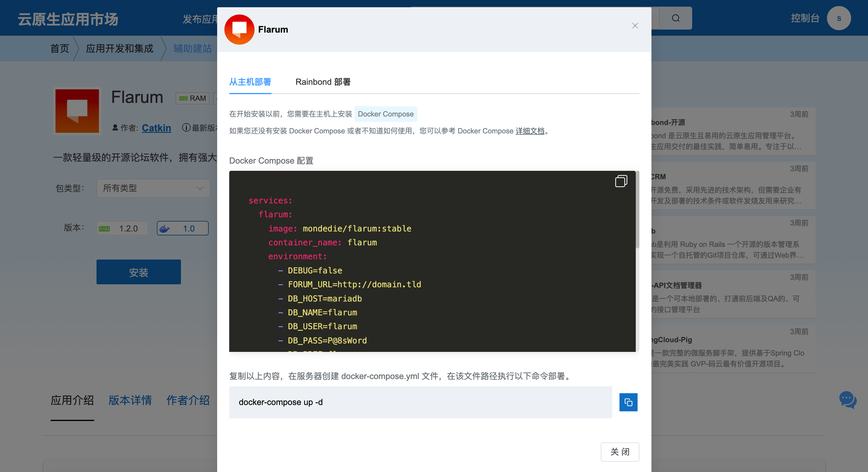Screen dimensions: 868x472
Task: Click the FORUM_URL=http://domain.tld line
Action: click(350, 284)
